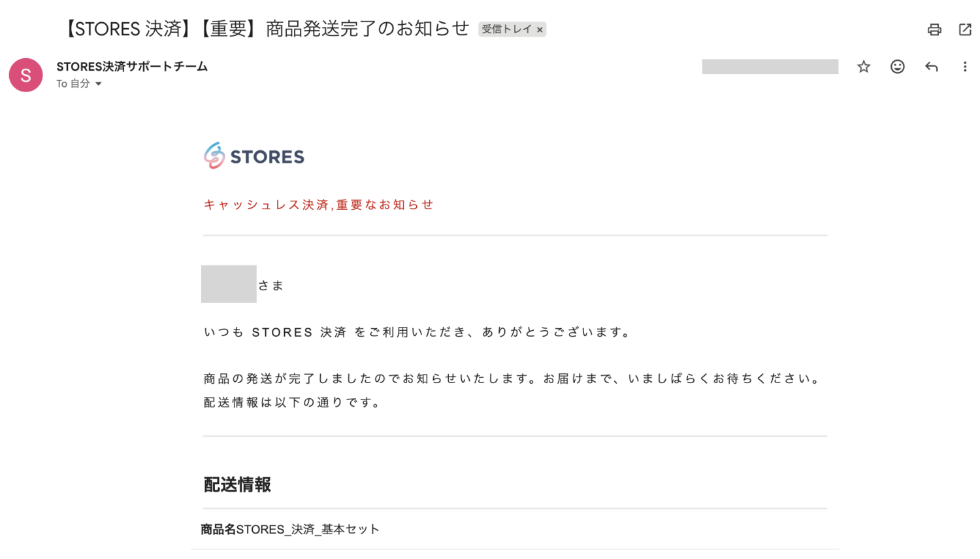Click the STORES決済サポートチーム sender name
Image resolution: width=980 pixels, height=559 pixels.
pyautogui.click(x=131, y=66)
